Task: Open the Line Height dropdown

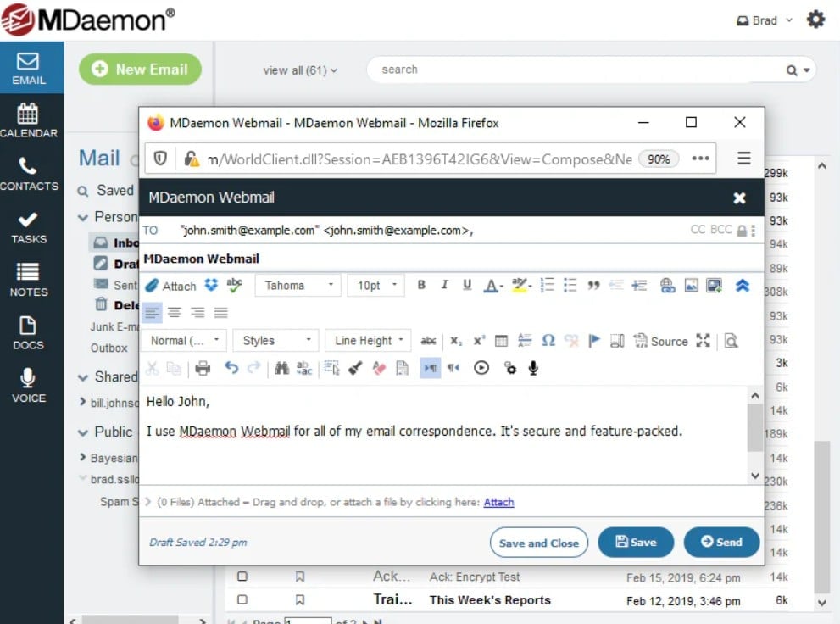Action: click(368, 341)
